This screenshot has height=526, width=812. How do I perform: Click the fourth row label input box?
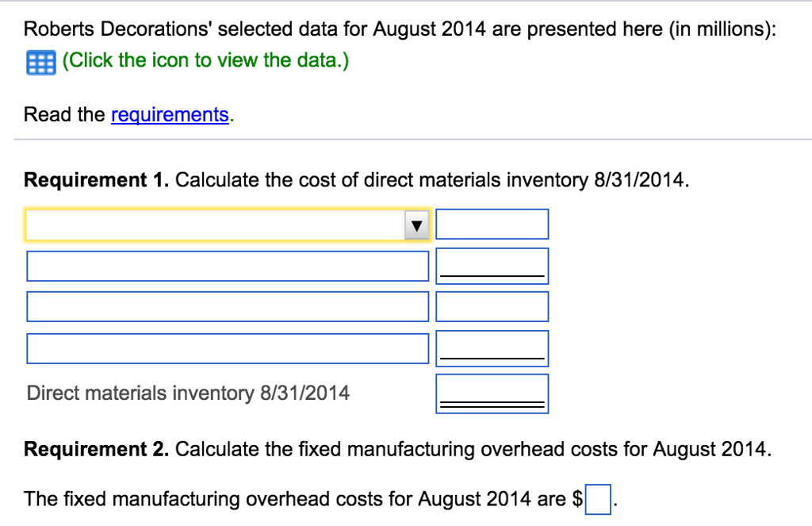228,347
